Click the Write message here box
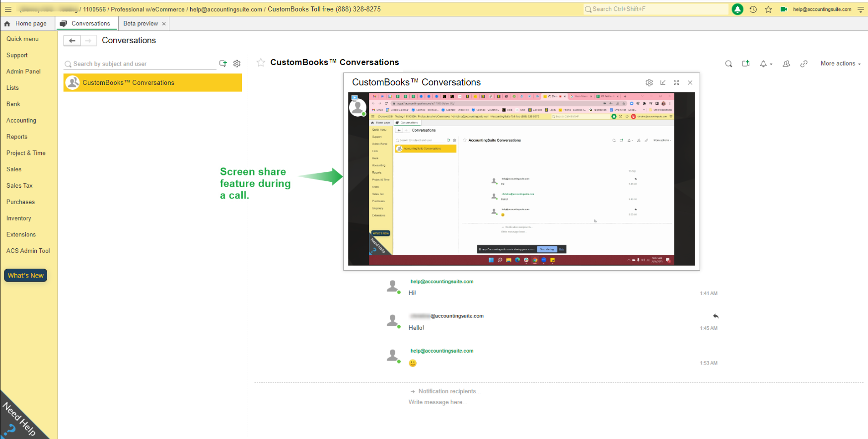Viewport: 868px width, 439px height. click(438, 402)
